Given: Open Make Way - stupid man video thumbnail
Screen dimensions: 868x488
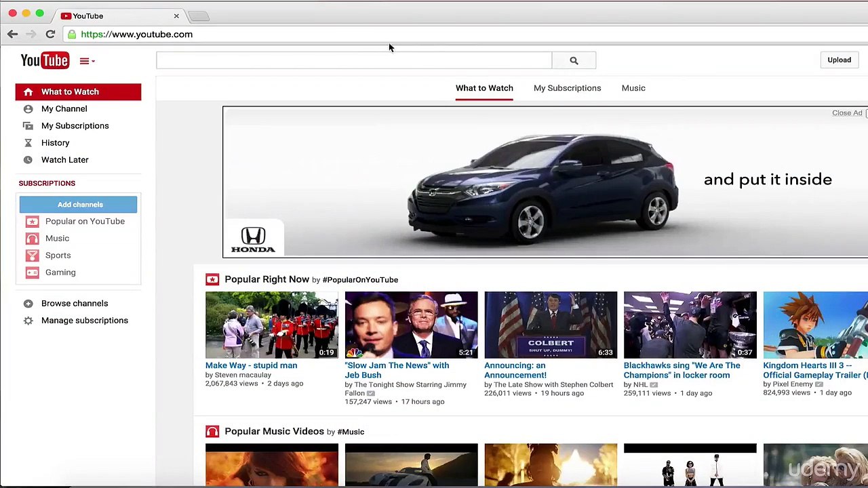Looking at the screenshot, I should pyautogui.click(x=271, y=325).
